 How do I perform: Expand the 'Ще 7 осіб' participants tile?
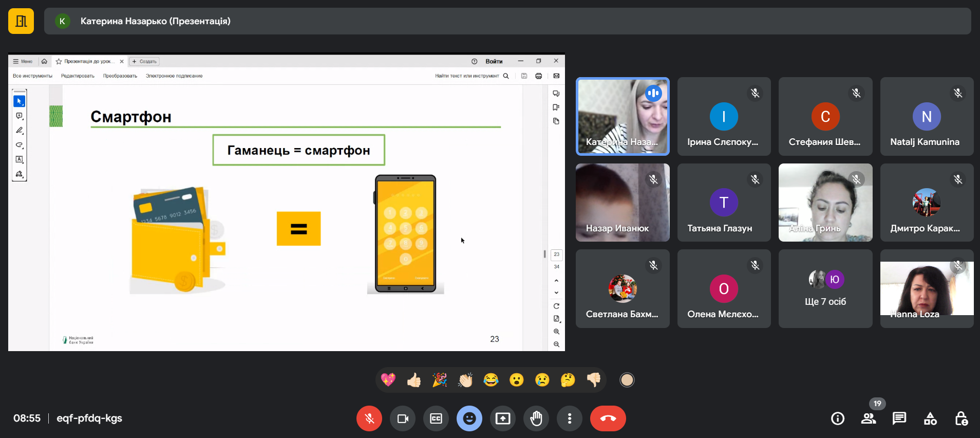(x=825, y=288)
